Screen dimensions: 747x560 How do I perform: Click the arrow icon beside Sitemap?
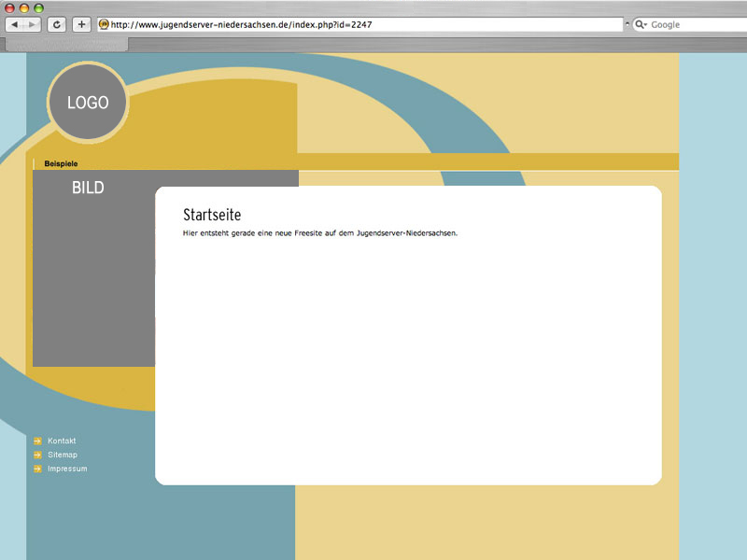(37, 455)
